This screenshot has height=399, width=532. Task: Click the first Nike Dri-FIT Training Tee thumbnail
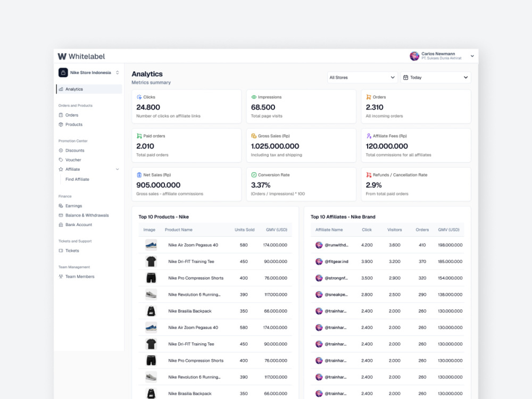tap(151, 262)
